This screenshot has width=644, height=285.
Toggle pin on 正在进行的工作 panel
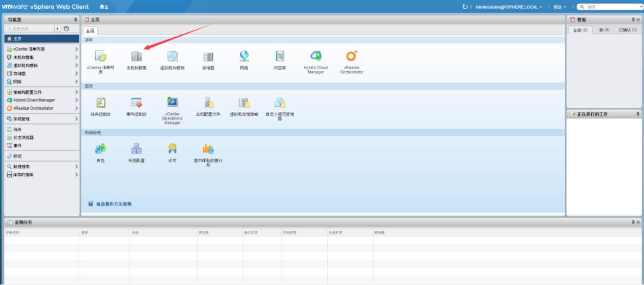tap(638, 114)
